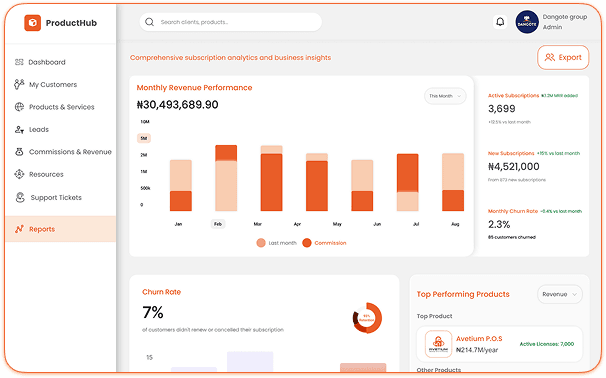This screenshot has height=378, width=606.
Task: Click the Last month legend swatch
Action: [x=261, y=243]
